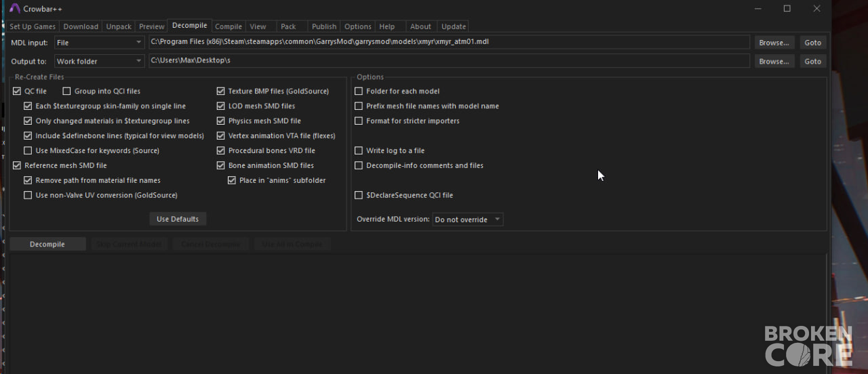Open the Options tab

pyautogui.click(x=357, y=26)
